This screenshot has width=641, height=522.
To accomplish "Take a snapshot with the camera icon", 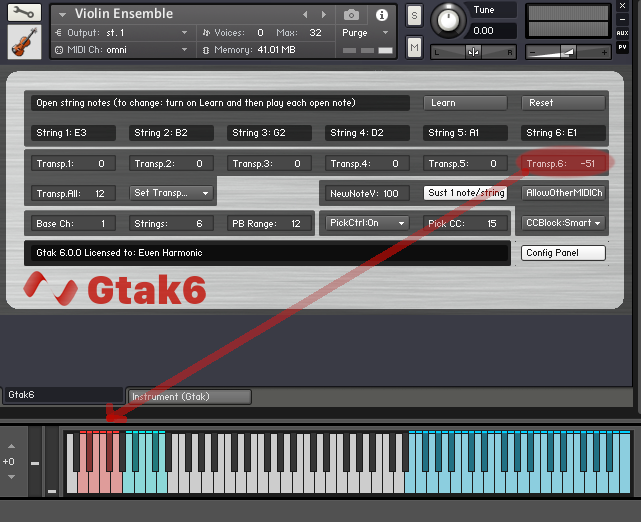I will [x=351, y=15].
